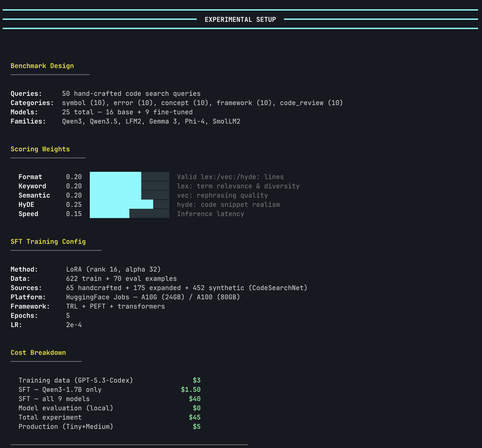Click the Format weight bar

tap(129, 177)
